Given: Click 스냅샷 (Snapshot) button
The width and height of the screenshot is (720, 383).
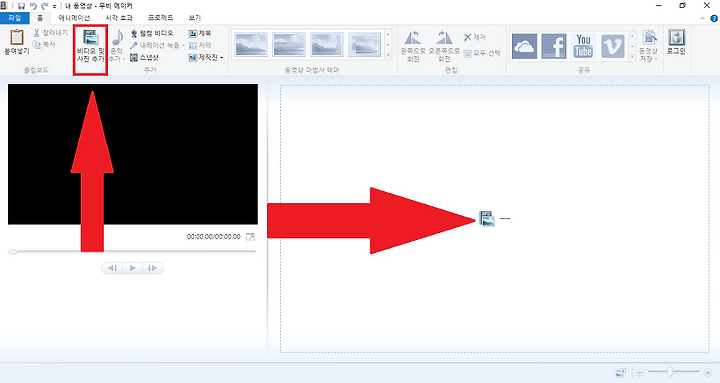Looking at the screenshot, I should tap(144, 58).
